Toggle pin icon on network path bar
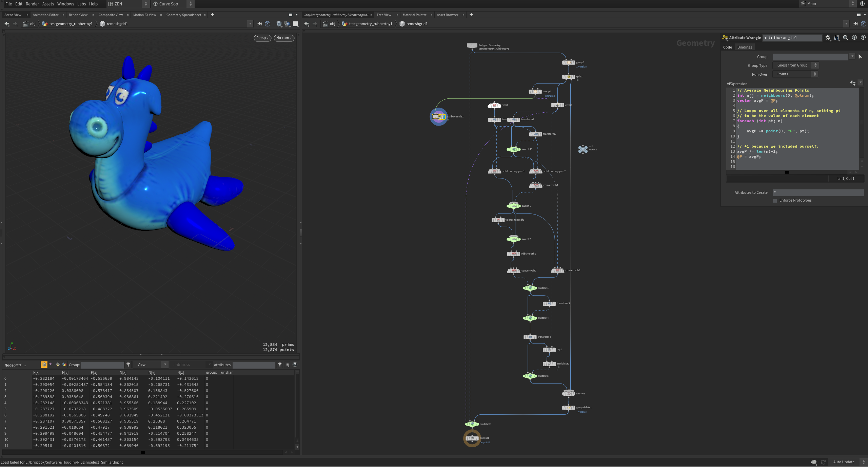This screenshot has width=868, height=467. click(x=855, y=24)
